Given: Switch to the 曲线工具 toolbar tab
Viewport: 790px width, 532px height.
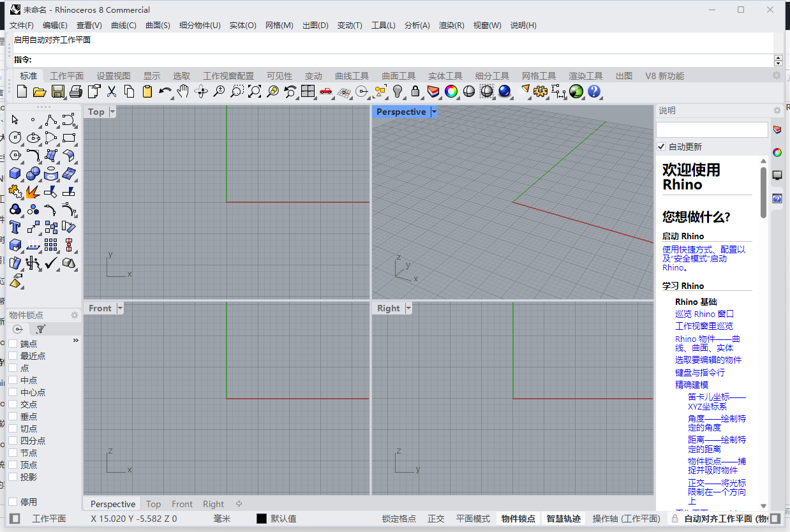Looking at the screenshot, I should [352, 76].
